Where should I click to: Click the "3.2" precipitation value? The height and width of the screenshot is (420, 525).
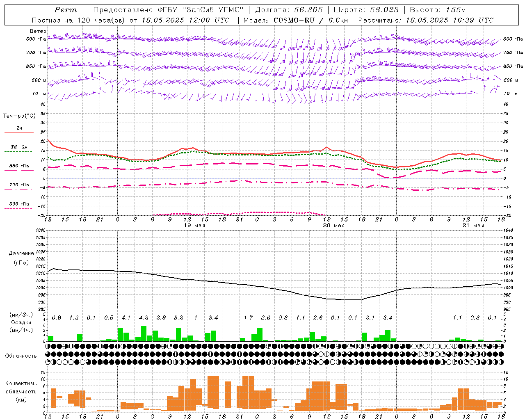click(x=178, y=318)
